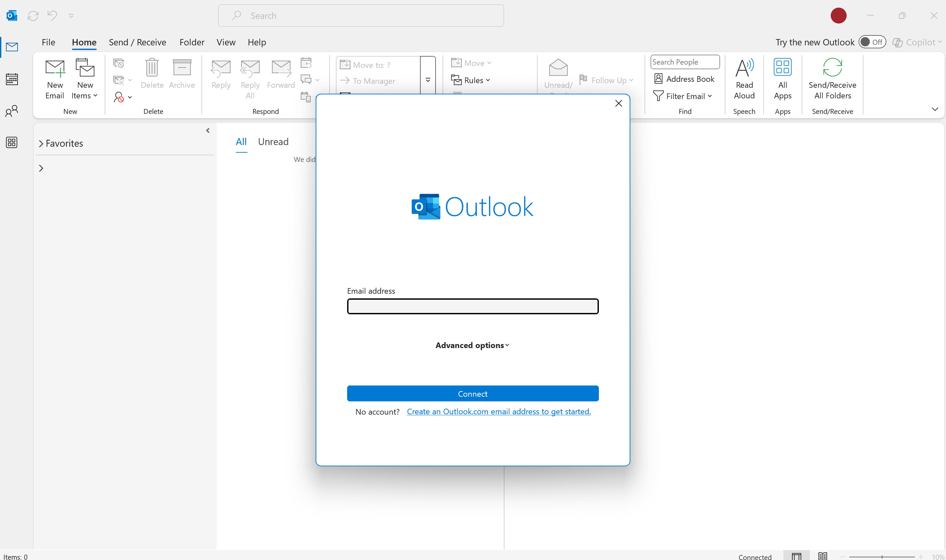Click the Reply All icon
The width and height of the screenshot is (946, 560).
250,79
